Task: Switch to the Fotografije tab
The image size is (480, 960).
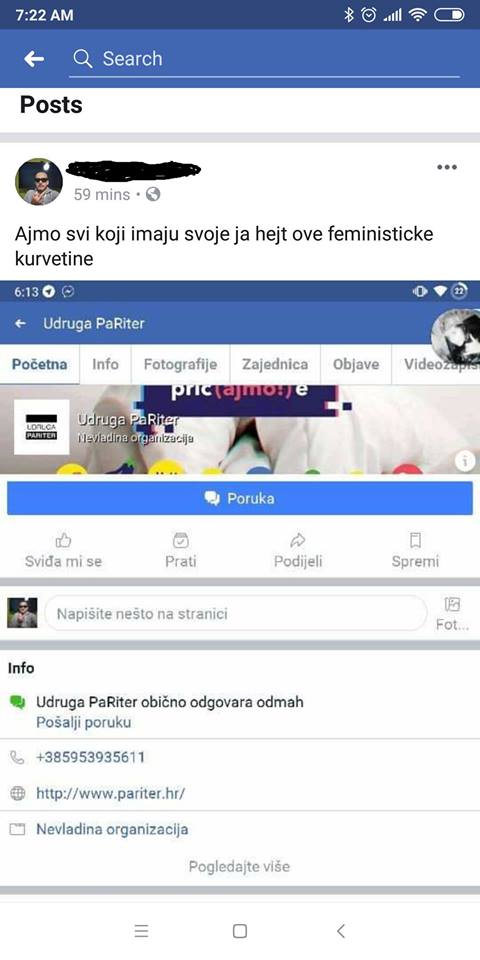Action: [180, 364]
